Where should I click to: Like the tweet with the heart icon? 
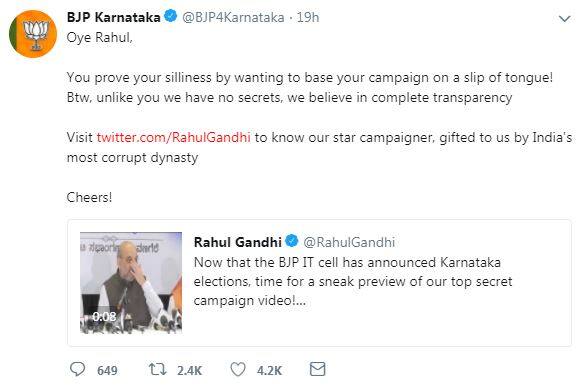(238, 369)
